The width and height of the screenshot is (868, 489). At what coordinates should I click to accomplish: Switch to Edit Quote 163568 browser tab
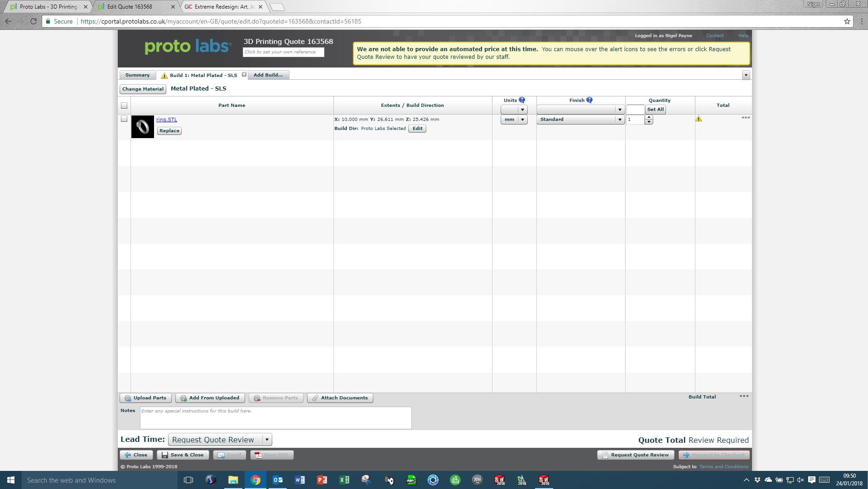135,7
